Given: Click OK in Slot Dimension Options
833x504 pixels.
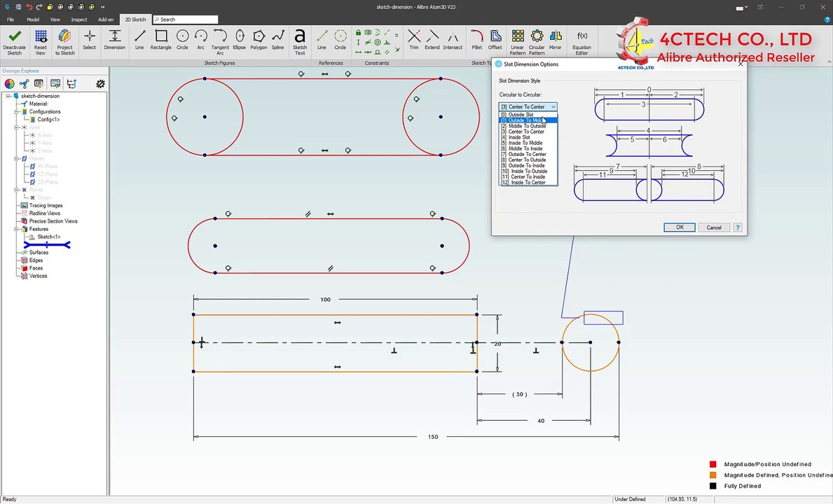Looking at the screenshot, I should click(680, 227).
